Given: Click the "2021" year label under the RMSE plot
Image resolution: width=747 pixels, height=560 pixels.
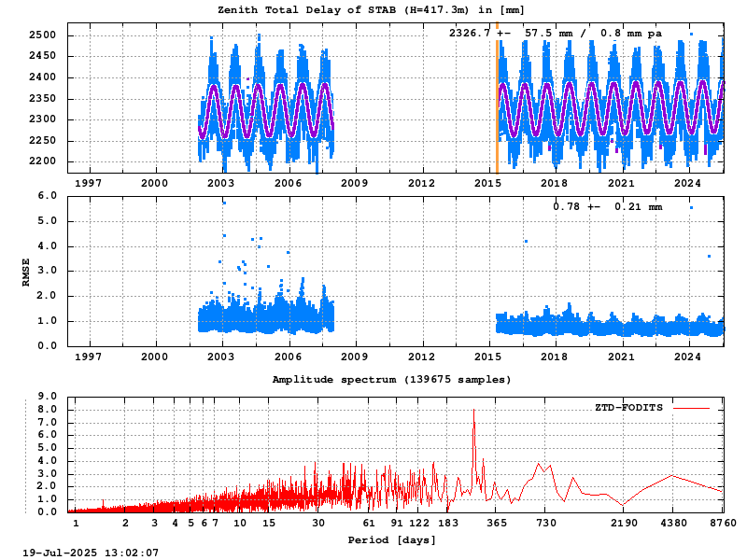Looking at the screenshot, I should [x=621, y=357].
